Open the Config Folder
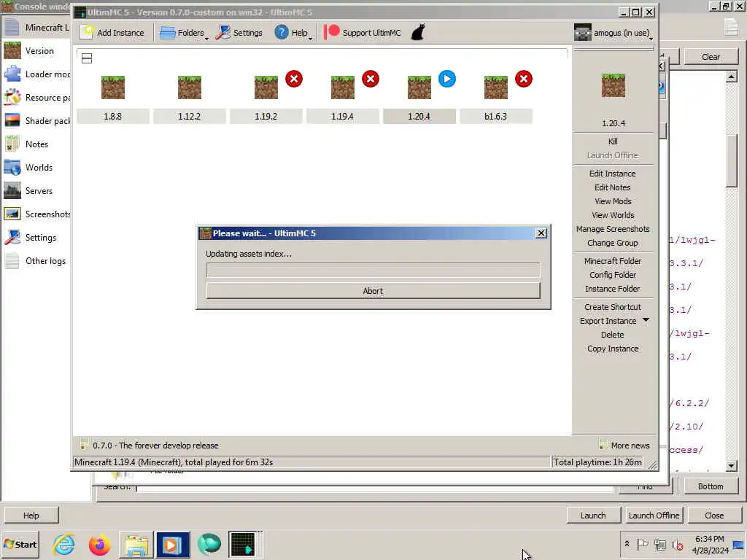 pos(613,275)
